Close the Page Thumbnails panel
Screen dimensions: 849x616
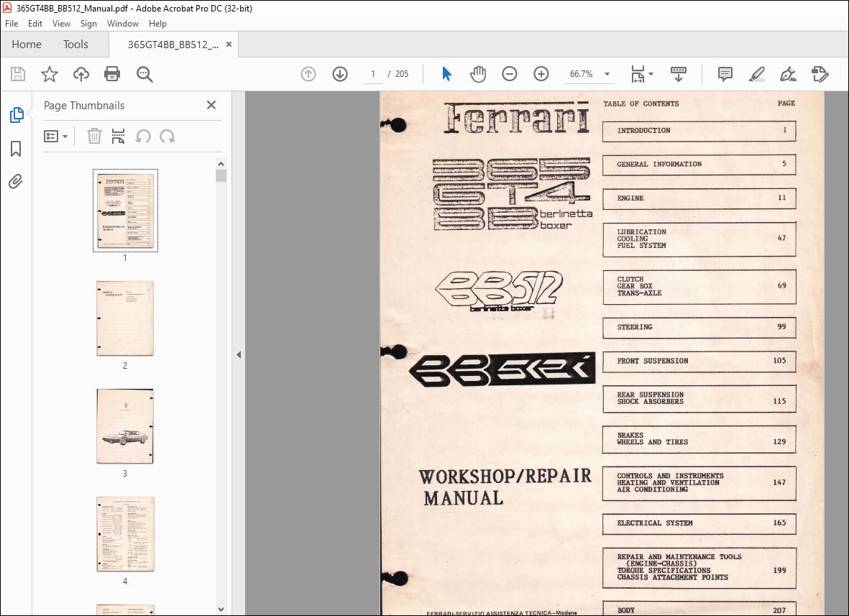211,105
